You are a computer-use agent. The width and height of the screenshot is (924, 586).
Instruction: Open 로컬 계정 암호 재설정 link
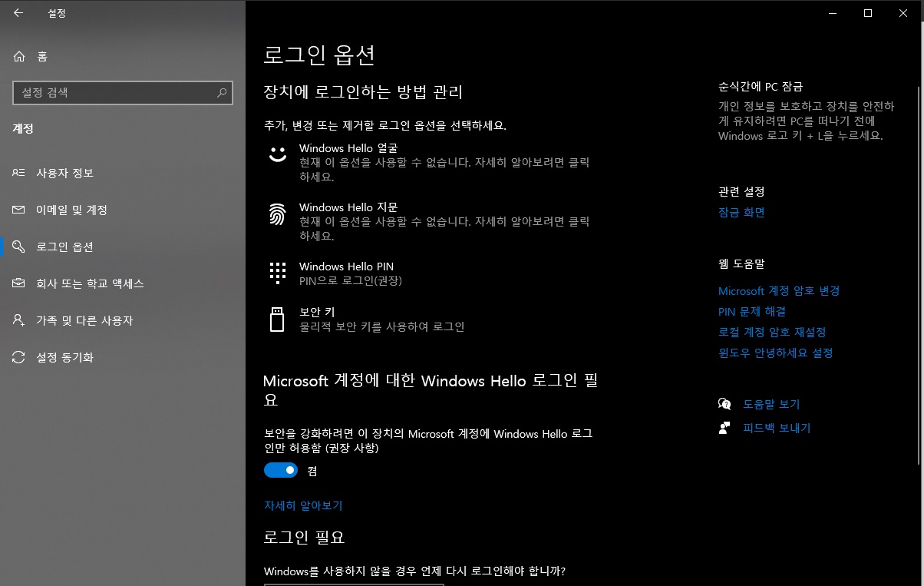tap(772, 333)
